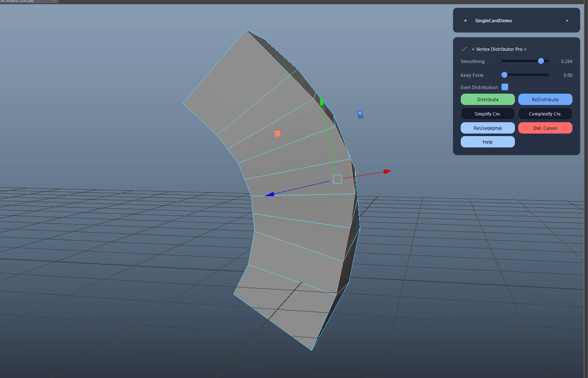Click the center manipulator square handle
Viewport: 588px width, 378px height.
point(337,179)
